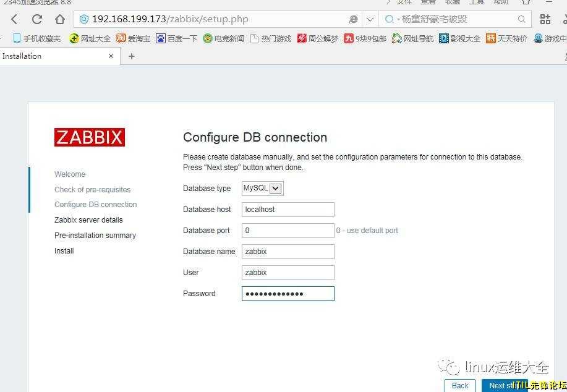Open the apps grid icon in toolbar
Image resolution: width=567 pixels, height=392 pixels.
(x=545, y=19)
